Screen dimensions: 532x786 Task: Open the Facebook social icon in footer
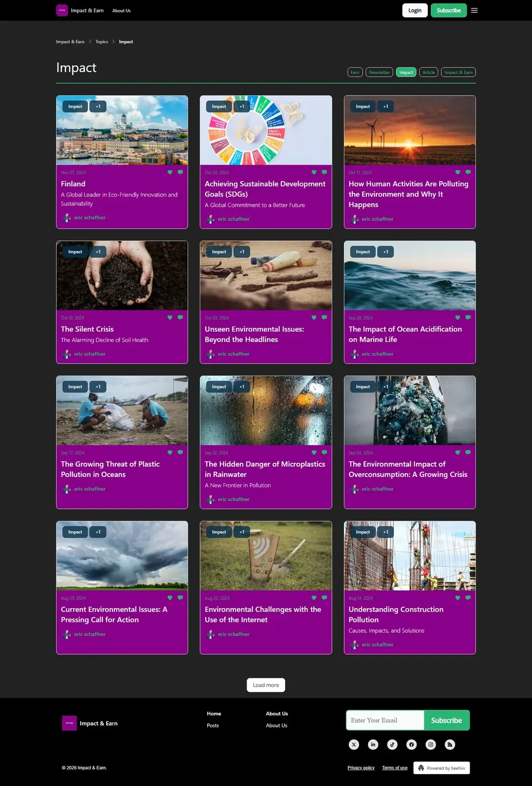tap(412, 745)
